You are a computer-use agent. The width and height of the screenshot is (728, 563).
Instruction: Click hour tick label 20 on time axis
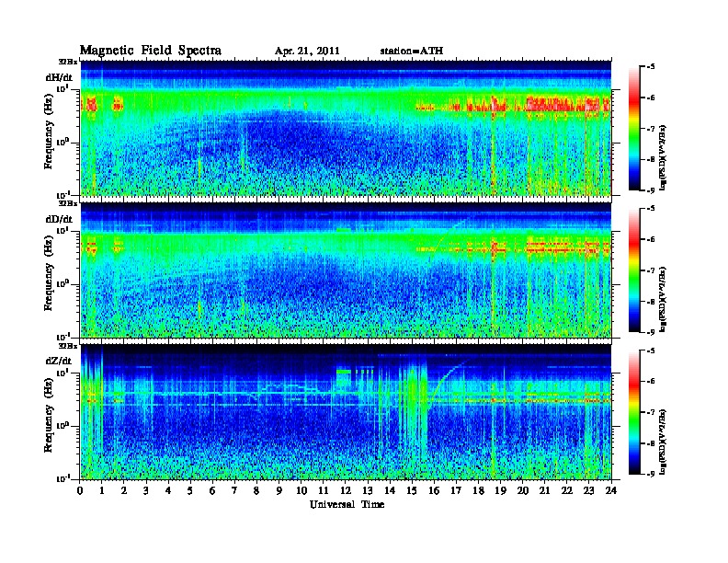pos(522,491)
